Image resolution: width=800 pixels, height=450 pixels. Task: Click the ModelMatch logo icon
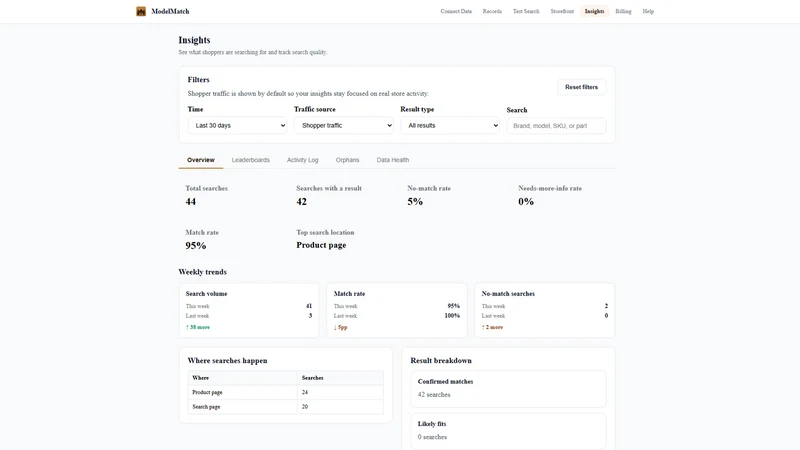141,11
